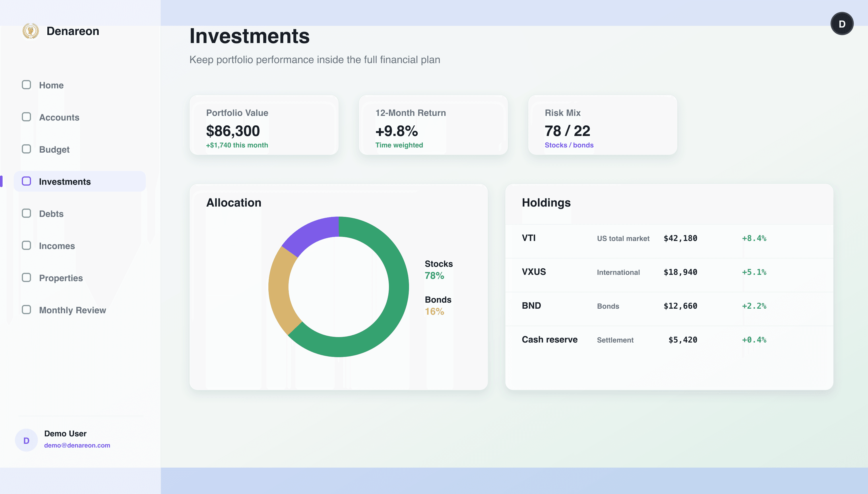The width and height of the screenshot is (868, 494).
Task: Select the VXUS holding row
Action: [x=669, y=275]
